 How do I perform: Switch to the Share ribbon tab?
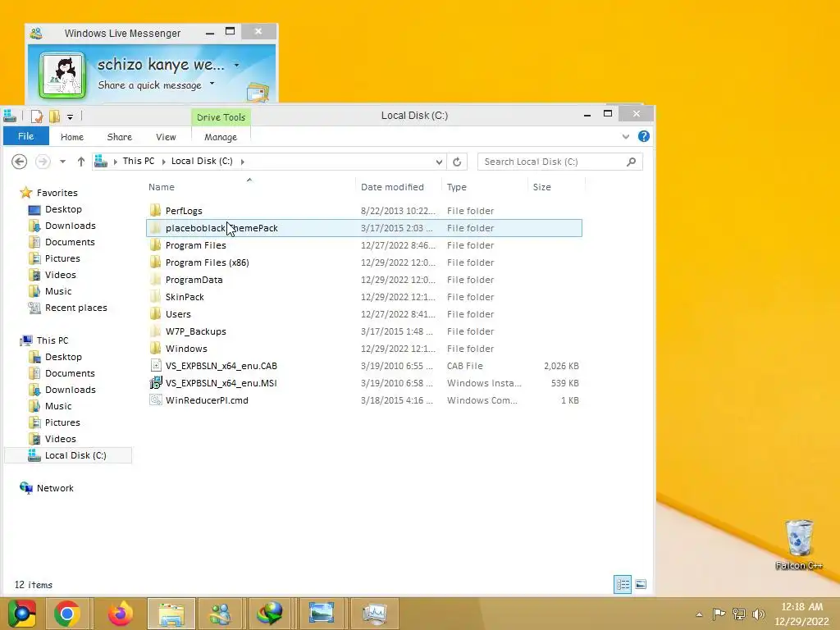[120, 137]
